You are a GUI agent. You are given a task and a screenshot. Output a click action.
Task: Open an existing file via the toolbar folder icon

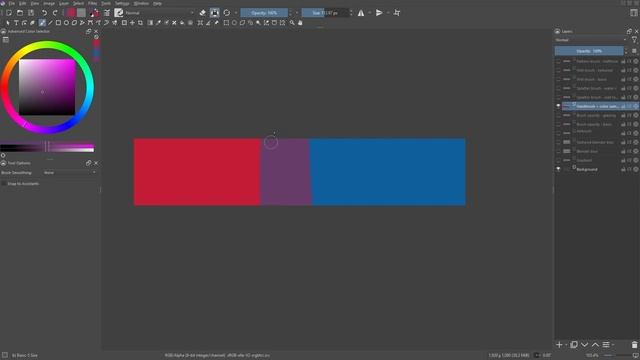[x=20, y=13]
